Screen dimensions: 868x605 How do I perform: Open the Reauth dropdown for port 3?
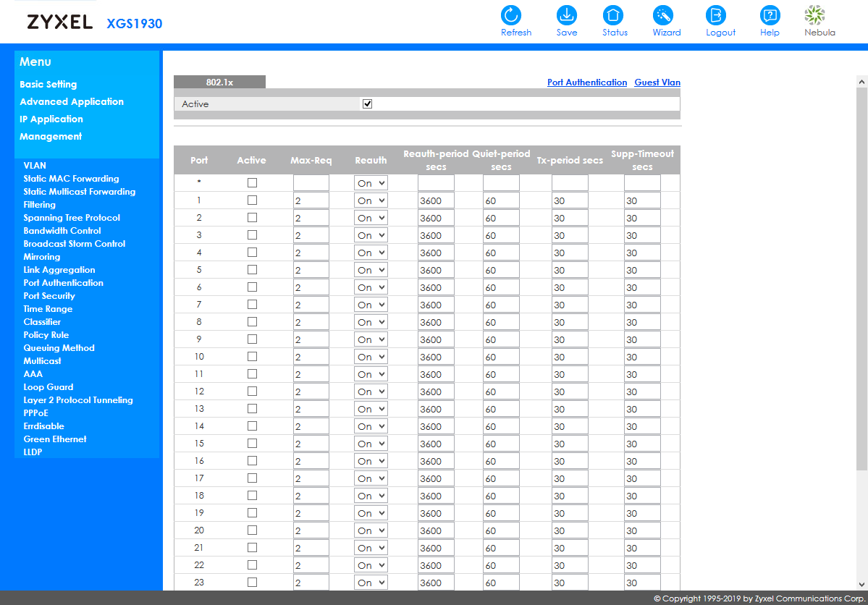coord(371,235)
